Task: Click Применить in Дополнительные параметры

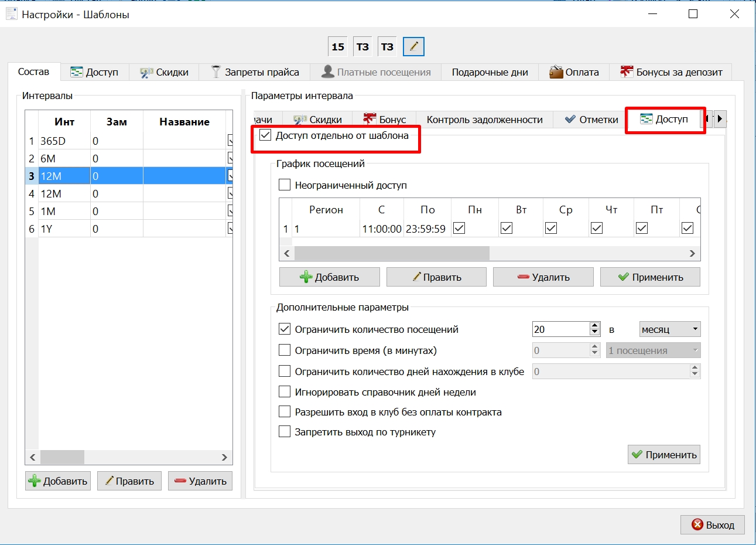Action: (x=664, y=455)
